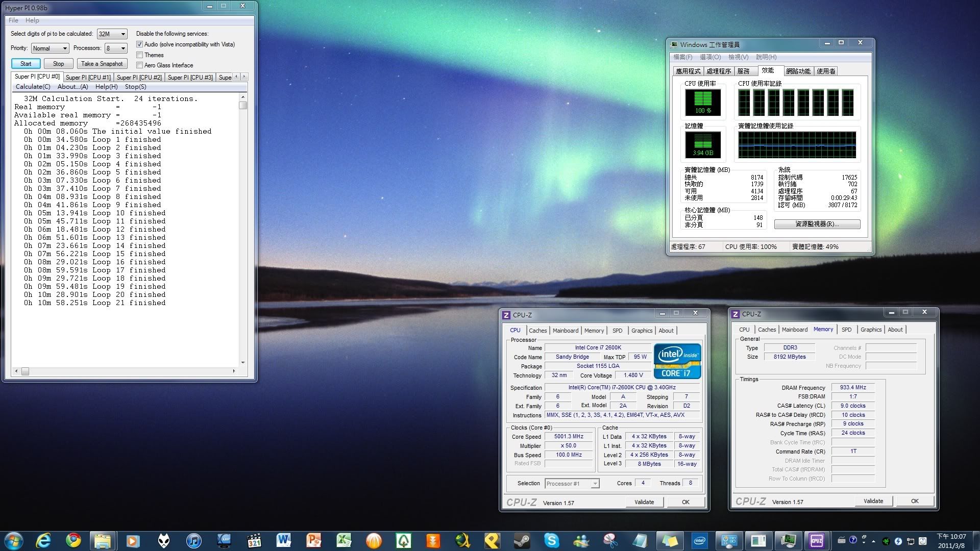Click Validate in right CPU-Z Memory window

873,501
